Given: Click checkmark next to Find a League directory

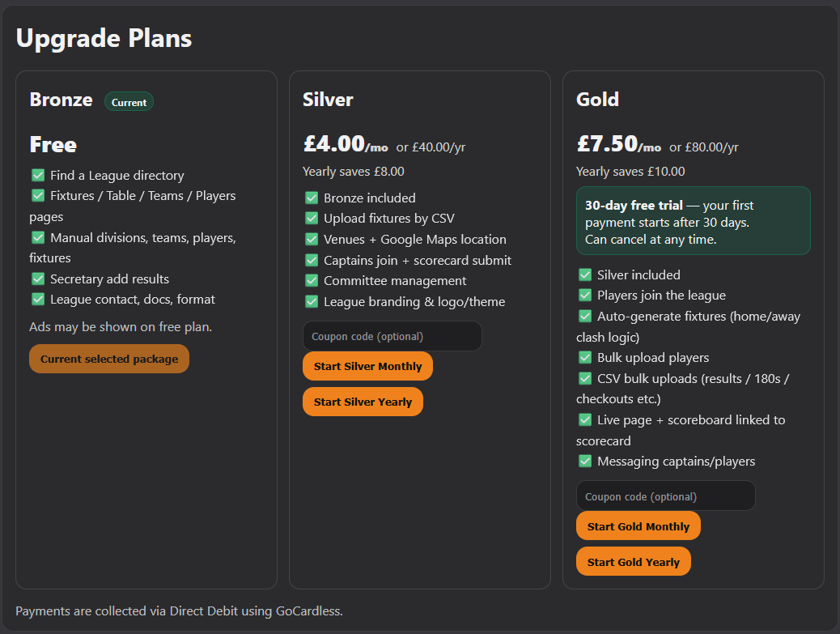Looking at the screenshot, I should click(x=38, y=175).
